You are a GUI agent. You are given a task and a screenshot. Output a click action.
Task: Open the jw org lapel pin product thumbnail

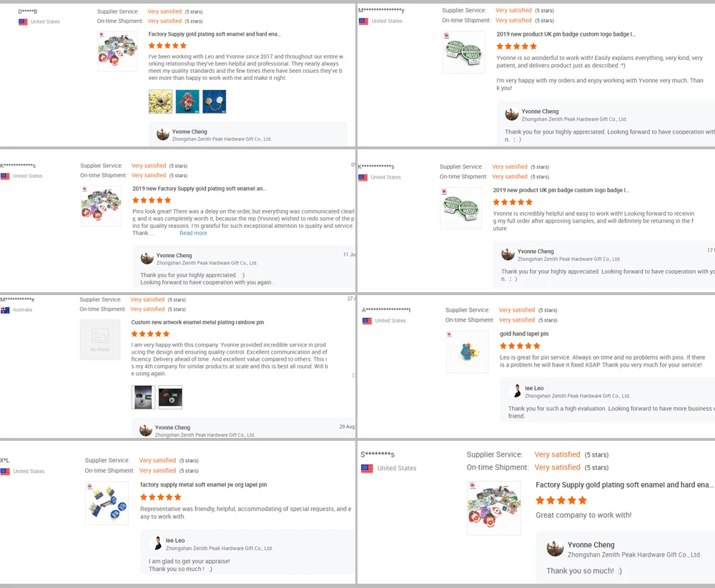pyautogui.click(x=107, y=503)
